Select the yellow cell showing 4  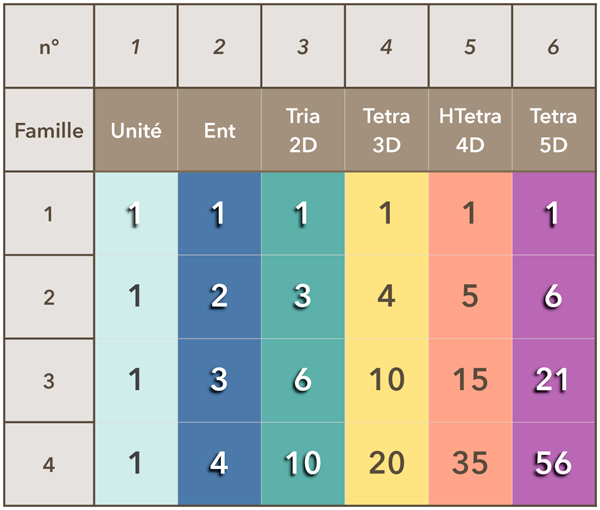coord(386,297)
